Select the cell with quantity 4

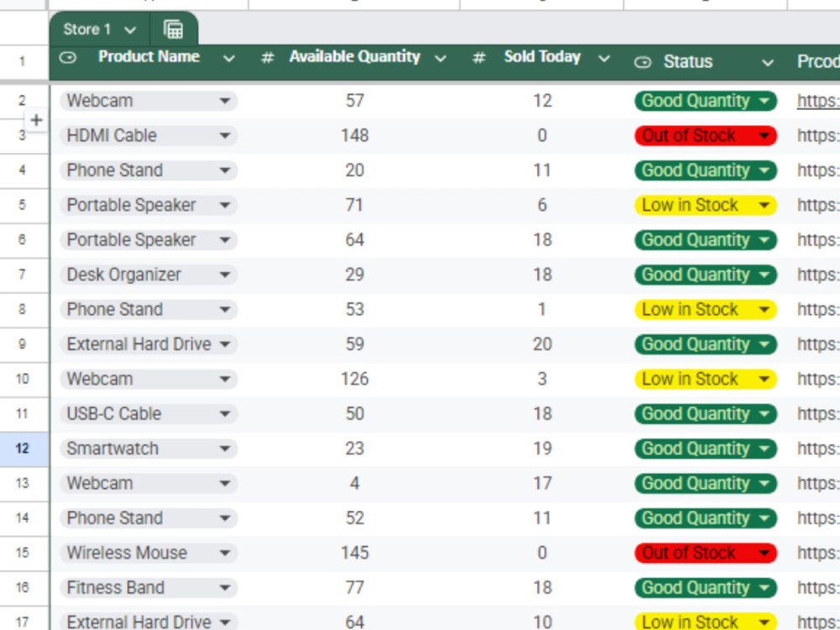(354, 483)
